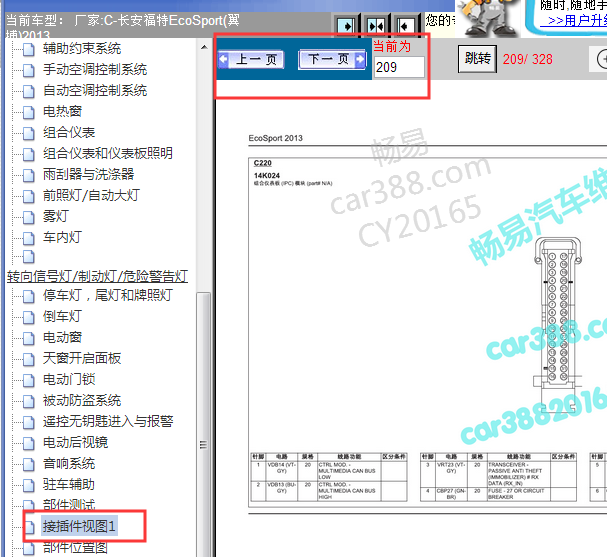Open 停车灯，尾灯和牌照灯 tree item
The image size is (607, 557).
(108, 295)
